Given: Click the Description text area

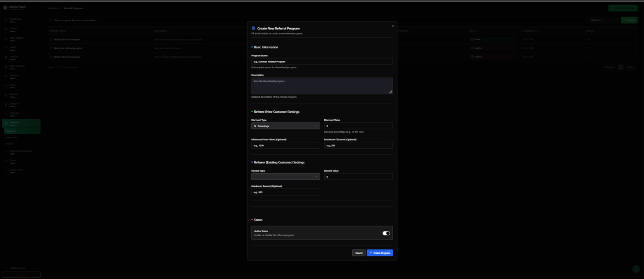Looking at the screenshot, I should 322,86.
